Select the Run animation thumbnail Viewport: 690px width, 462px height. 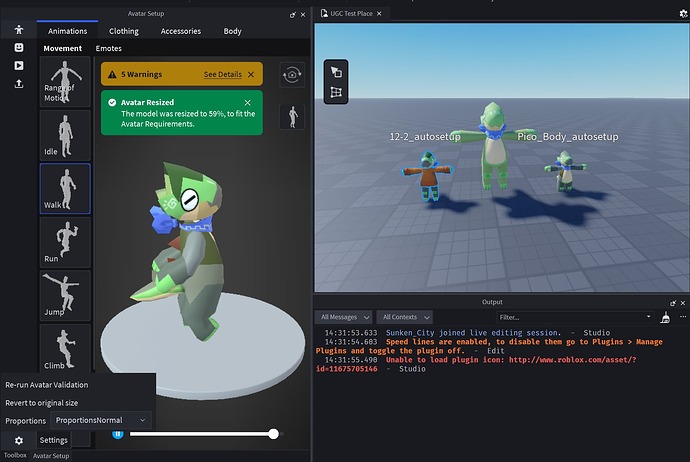pos(65,242)
